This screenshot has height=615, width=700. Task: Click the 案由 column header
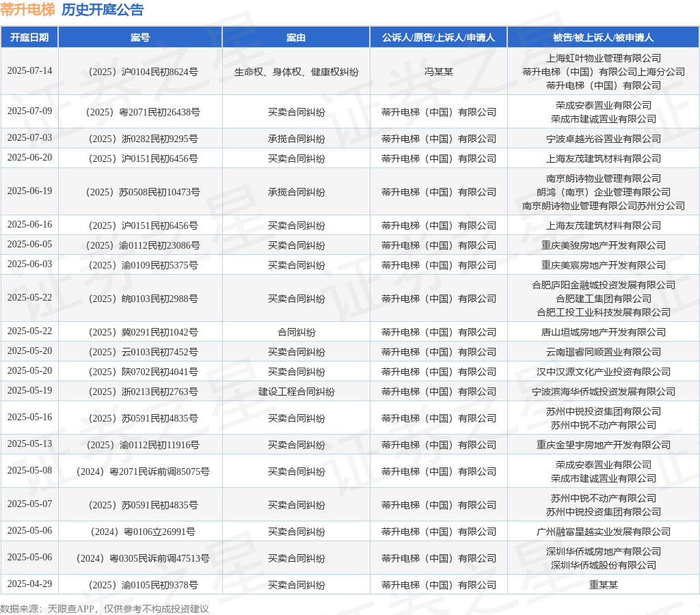tap(296, 38)
